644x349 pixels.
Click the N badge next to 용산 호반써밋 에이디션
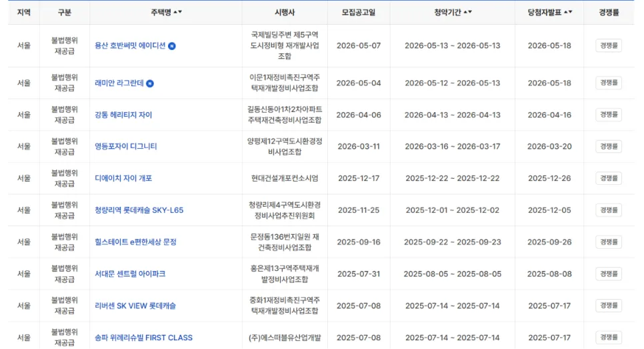172,46
